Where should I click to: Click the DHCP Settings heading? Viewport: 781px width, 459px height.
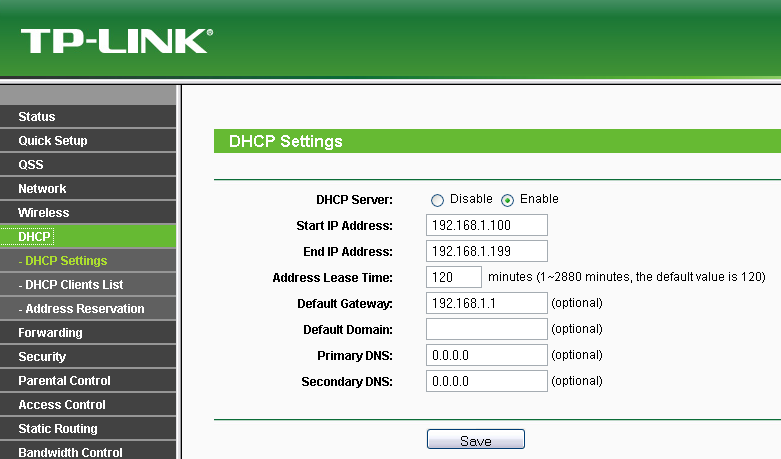pos(285,141)
